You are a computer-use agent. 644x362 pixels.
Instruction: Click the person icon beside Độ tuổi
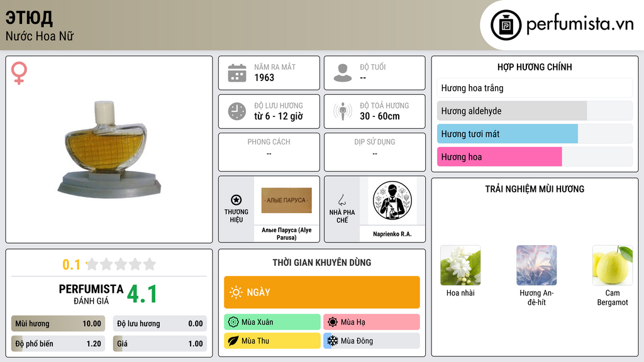point(343,73)
